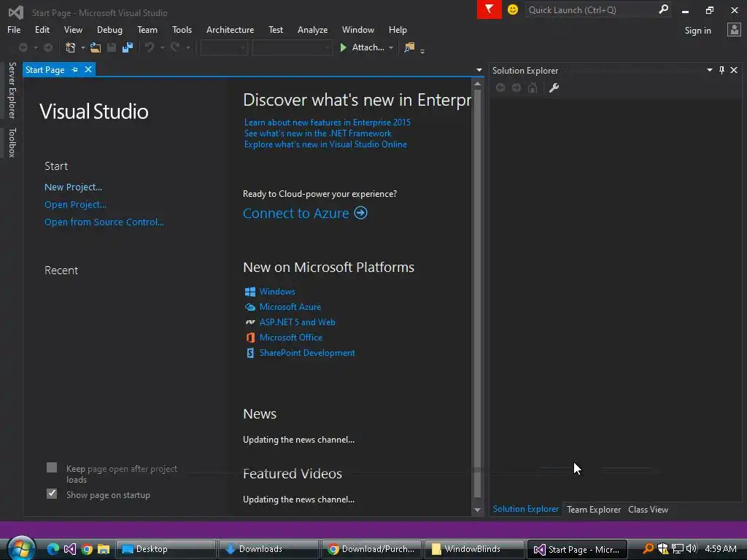Open Solution Platforms combo box
747x560 pixels.
pos(292,47)
